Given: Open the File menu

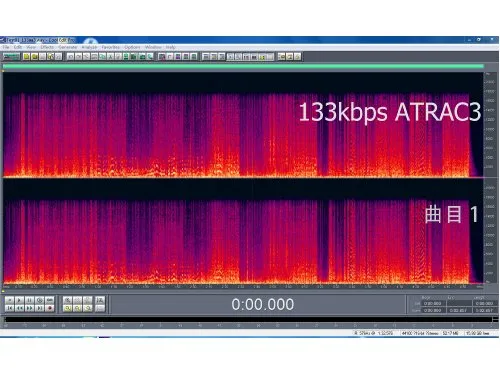Looking at the screenshot, I should coord(6,47).
